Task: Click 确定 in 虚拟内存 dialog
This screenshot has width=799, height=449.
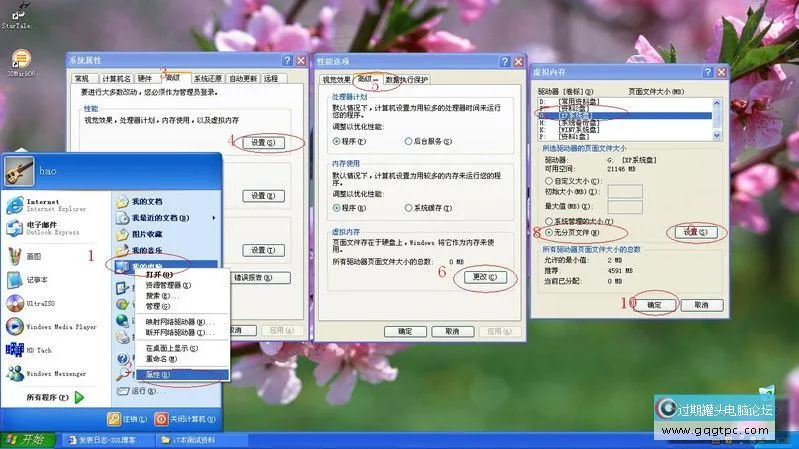Action: (x=654, y=305)
